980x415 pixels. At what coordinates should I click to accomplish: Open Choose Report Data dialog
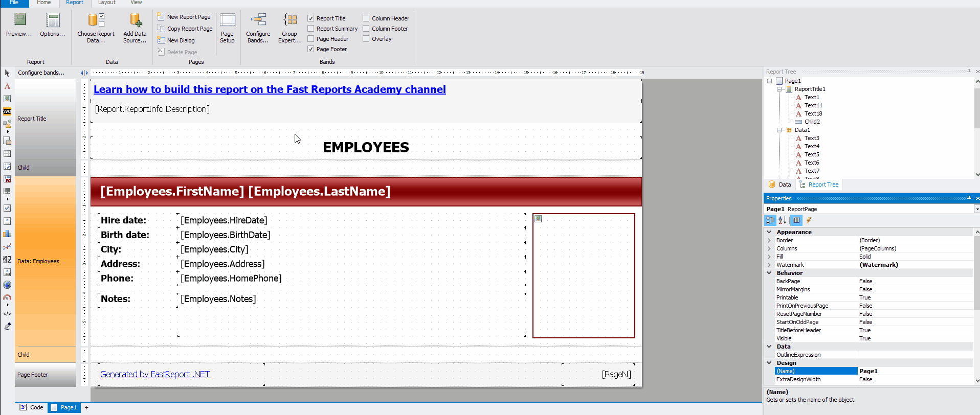coord(96,28)
